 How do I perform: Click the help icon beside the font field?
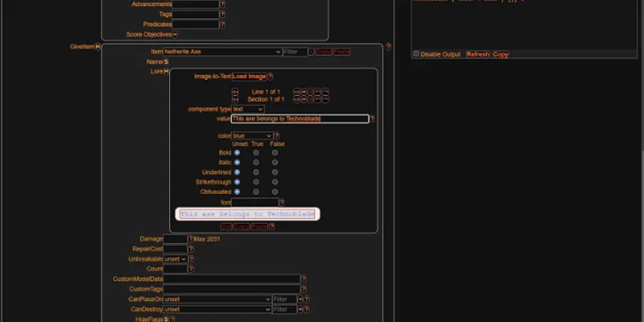(x=282, y=203)
